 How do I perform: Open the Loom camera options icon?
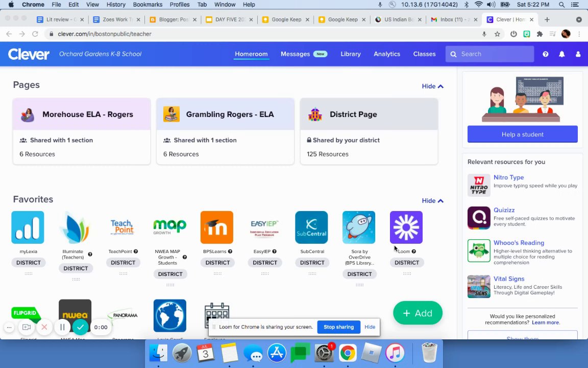coord(26,327)
